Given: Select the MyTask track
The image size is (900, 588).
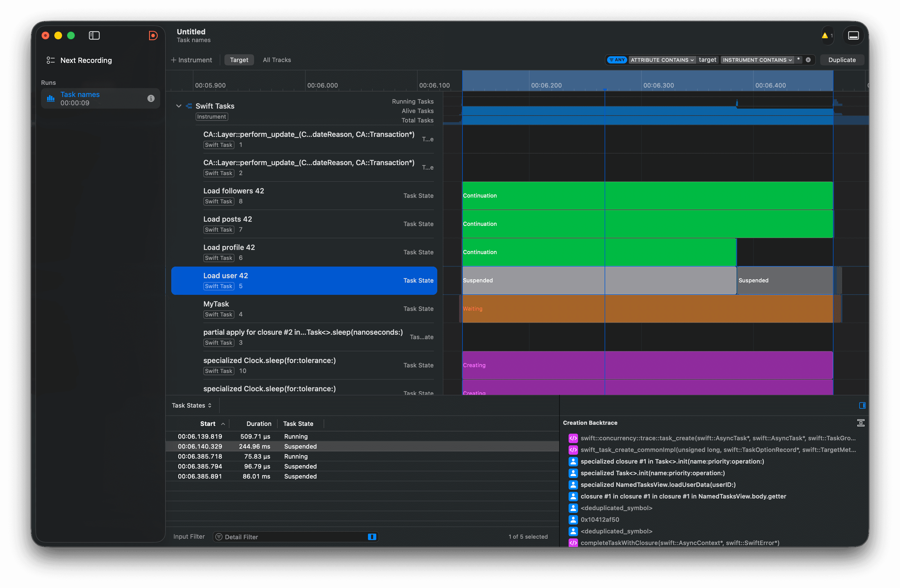Looking at the screenshot, I should click(304, 309).
